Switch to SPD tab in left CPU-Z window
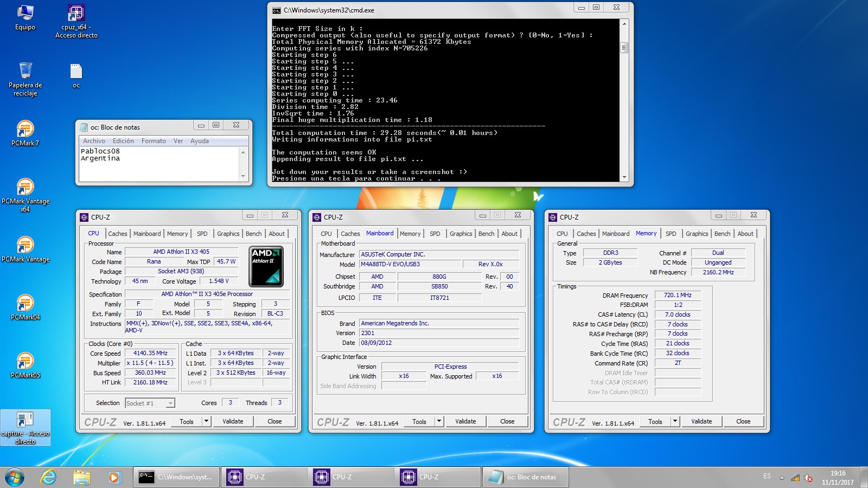The width and height of the screenshot is (868, 488). [202, 234]
